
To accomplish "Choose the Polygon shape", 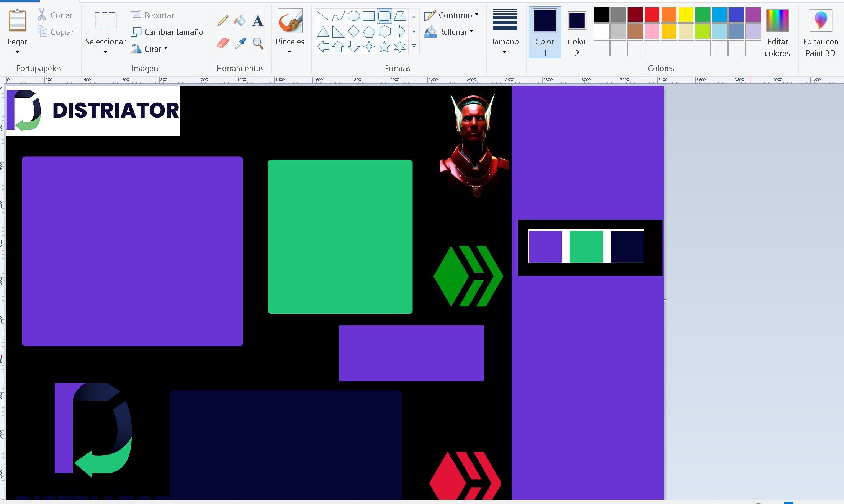I will 399,16.
